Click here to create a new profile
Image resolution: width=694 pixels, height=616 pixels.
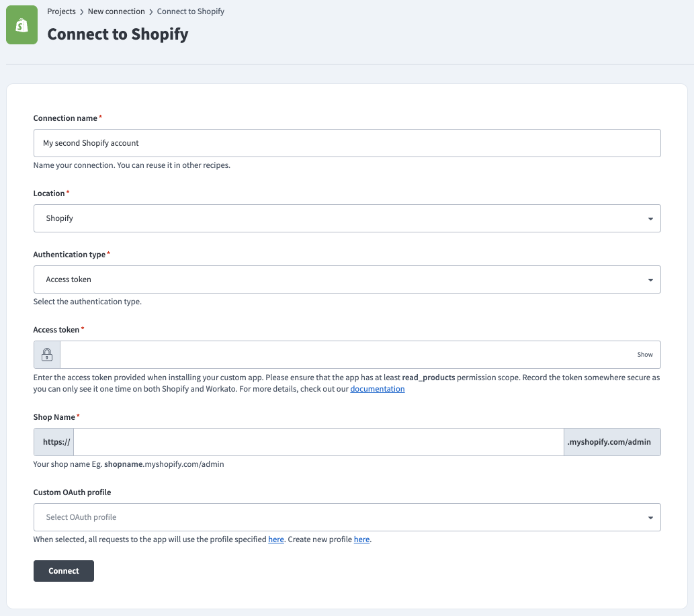361,539
